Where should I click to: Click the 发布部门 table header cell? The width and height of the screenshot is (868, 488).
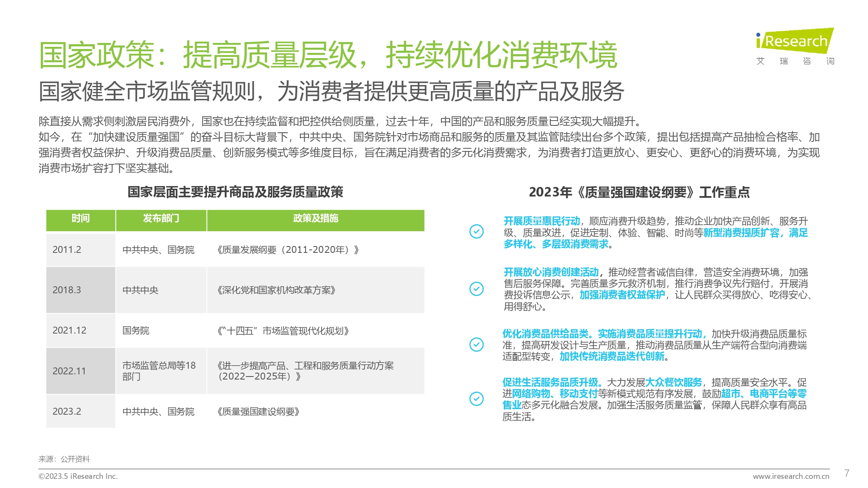coord(161,219)
